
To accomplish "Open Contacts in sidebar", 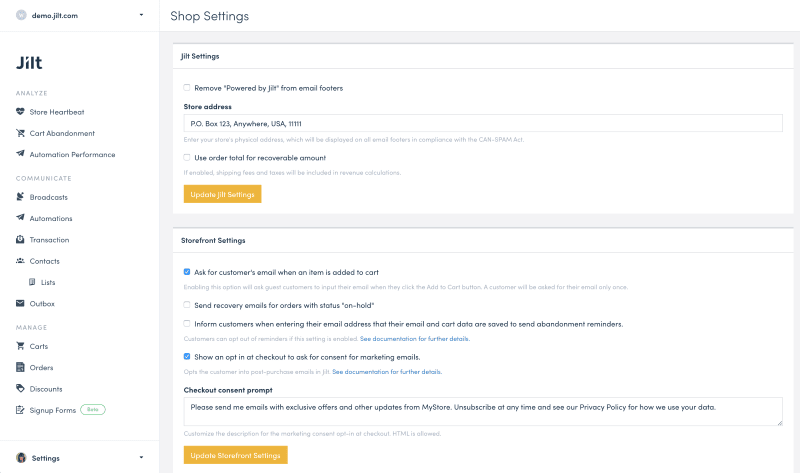I will 44,261.
